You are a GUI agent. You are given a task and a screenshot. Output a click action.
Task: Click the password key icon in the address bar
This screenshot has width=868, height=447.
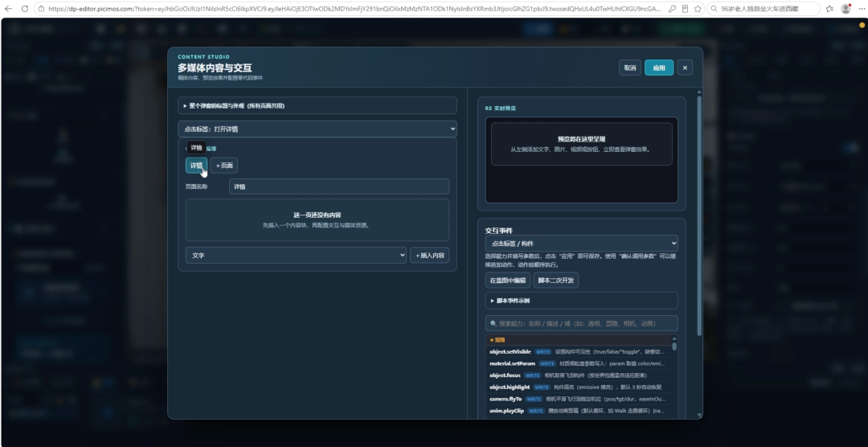pos(672,9)
